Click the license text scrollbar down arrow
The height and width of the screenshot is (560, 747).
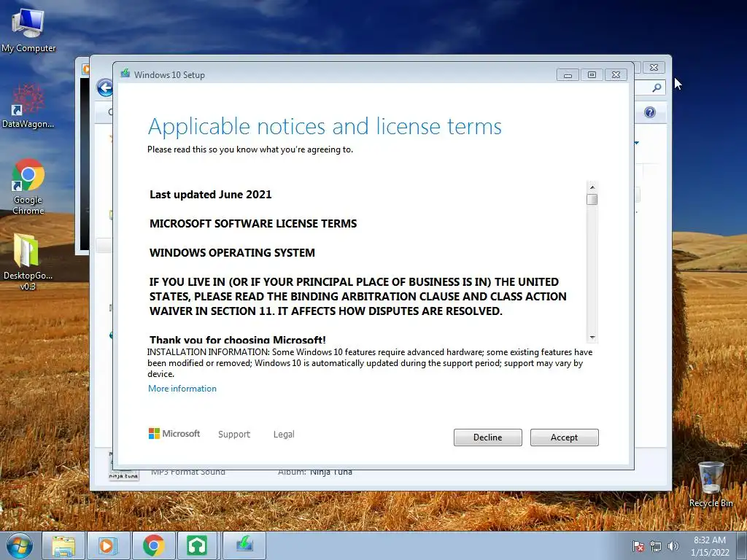[x=592, y=337]
